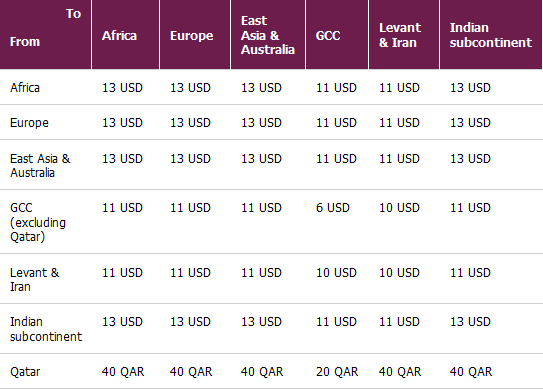Click the 10 USD cell in GCC row

click(399, 208)
